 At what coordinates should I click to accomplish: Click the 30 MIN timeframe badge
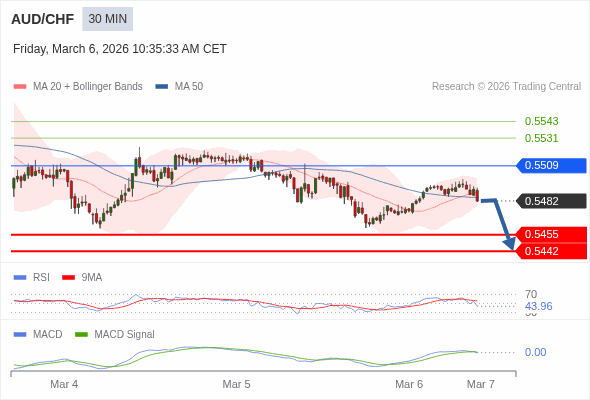coord(108,19)
